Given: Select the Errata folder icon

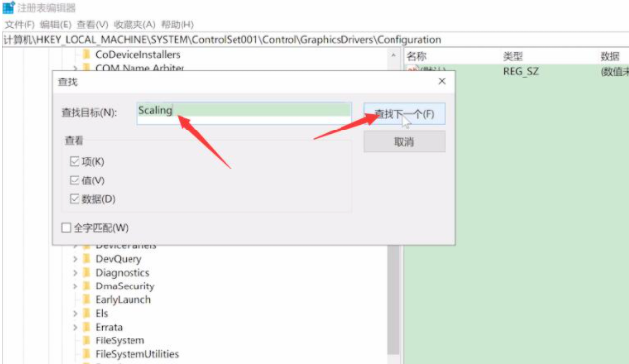Looking at the screenshot, I should point(86,327).
